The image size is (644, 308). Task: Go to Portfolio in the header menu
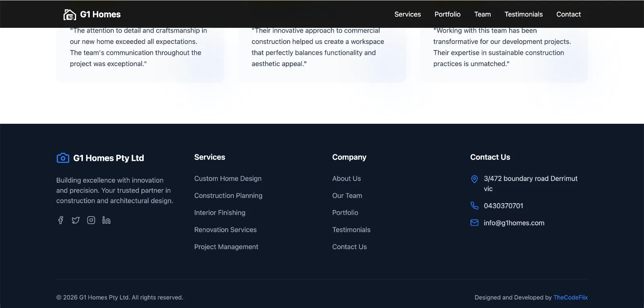pyautogui.click(x=447, y=15)
